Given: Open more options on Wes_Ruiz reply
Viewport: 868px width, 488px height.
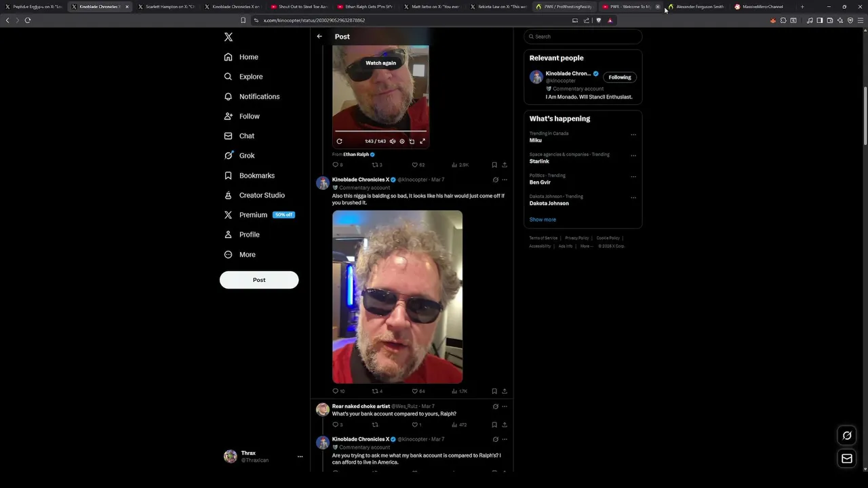Looking at the screenshot, I should click(x=505, y=407).
